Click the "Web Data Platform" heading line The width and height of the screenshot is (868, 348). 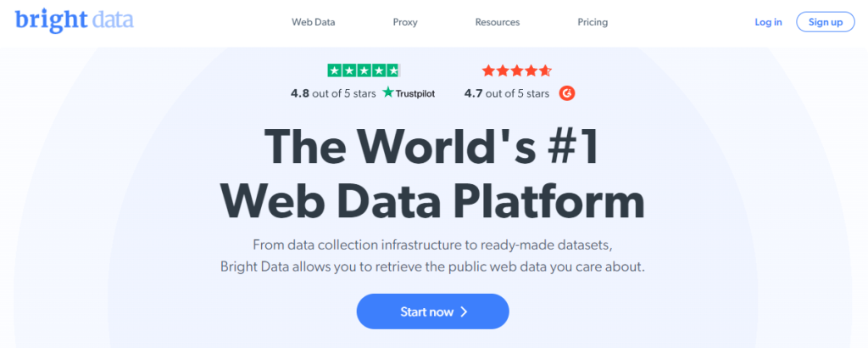pyautogui.click(x=433, y=199)
